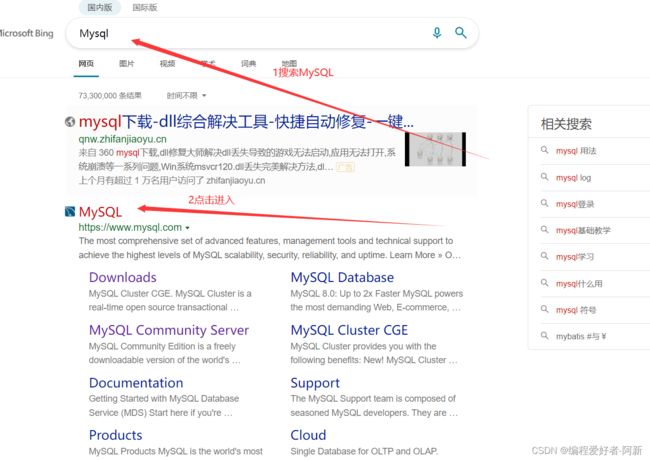Open the MySQL Cluster CGE sublink
Screen dimensions: 650x460
[x=349, y=330]
